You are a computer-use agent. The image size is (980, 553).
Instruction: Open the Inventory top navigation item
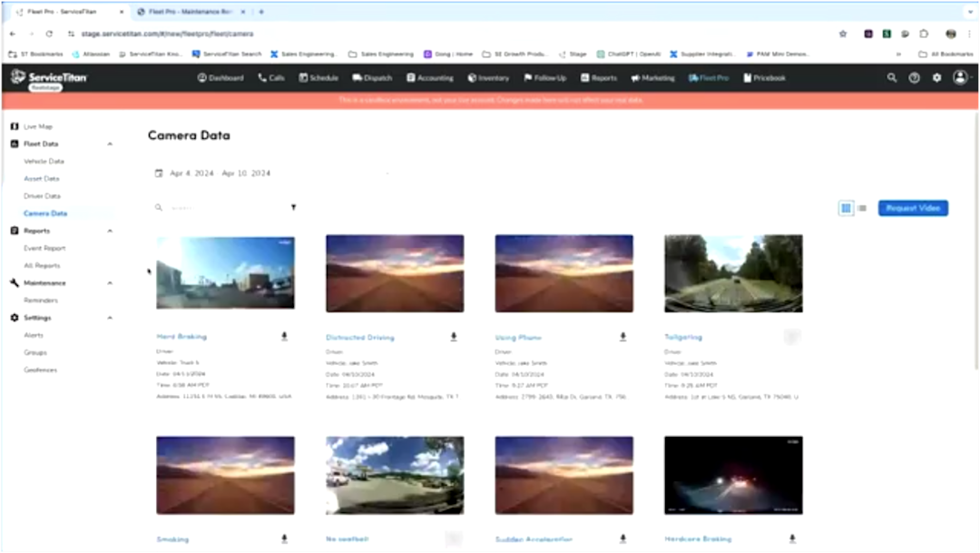[489, 77]
